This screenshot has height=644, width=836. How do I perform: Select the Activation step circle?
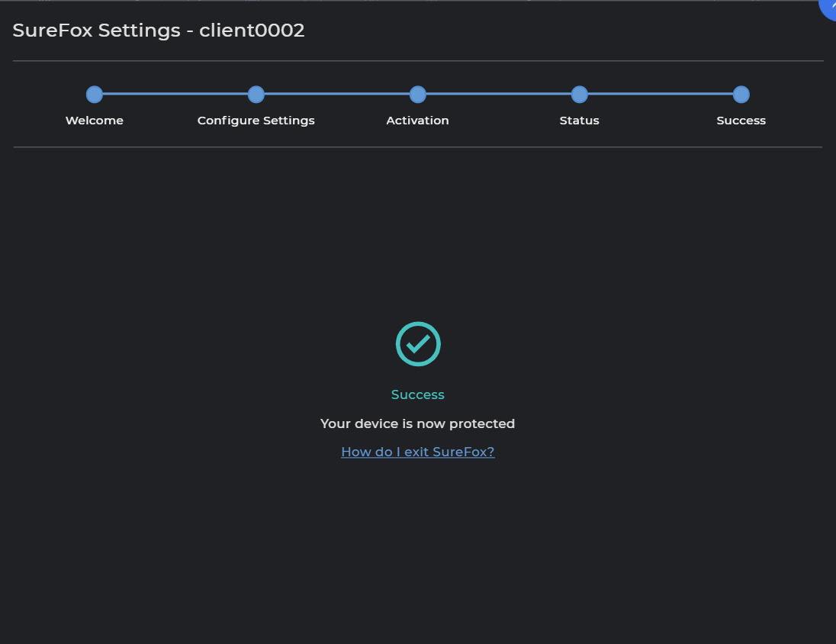click(x=417, y=95)
